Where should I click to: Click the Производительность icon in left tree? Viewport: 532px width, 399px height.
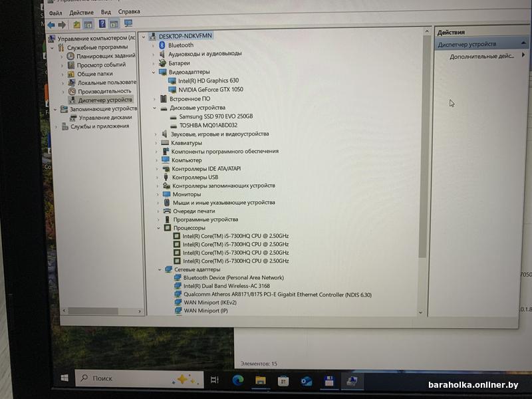pos(72,91)
